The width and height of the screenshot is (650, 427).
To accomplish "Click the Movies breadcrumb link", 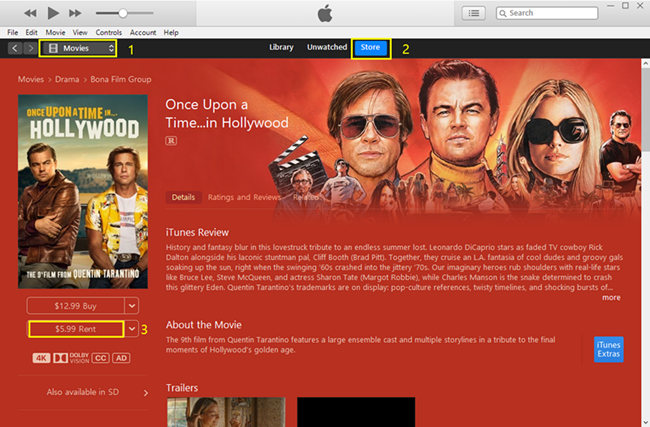I will (31, 79).
